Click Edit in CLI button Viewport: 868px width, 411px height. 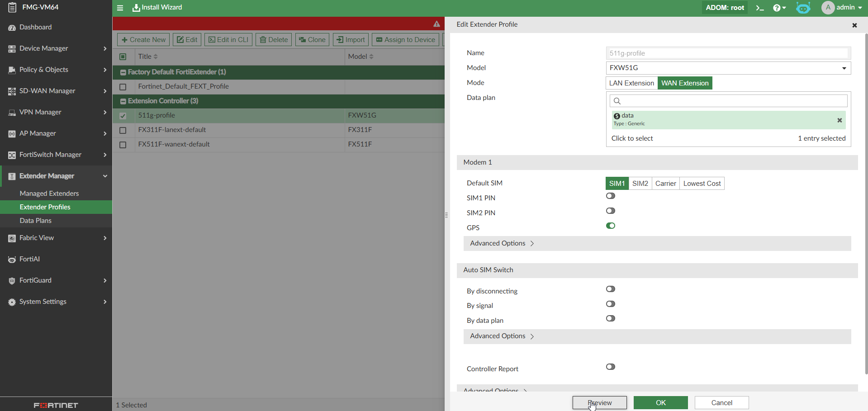228,40
